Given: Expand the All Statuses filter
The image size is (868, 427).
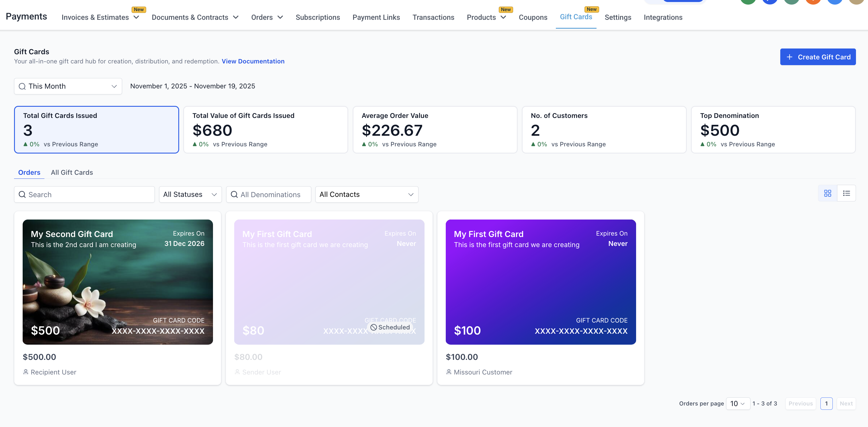Looking at the screenshot, I should pos(190,195).
